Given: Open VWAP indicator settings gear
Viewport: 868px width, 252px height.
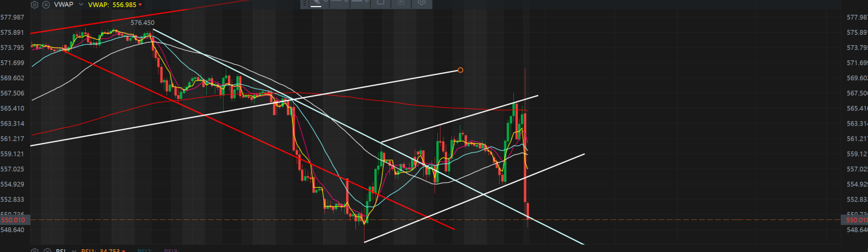Looking at the screenshot, I should [35, 4].
